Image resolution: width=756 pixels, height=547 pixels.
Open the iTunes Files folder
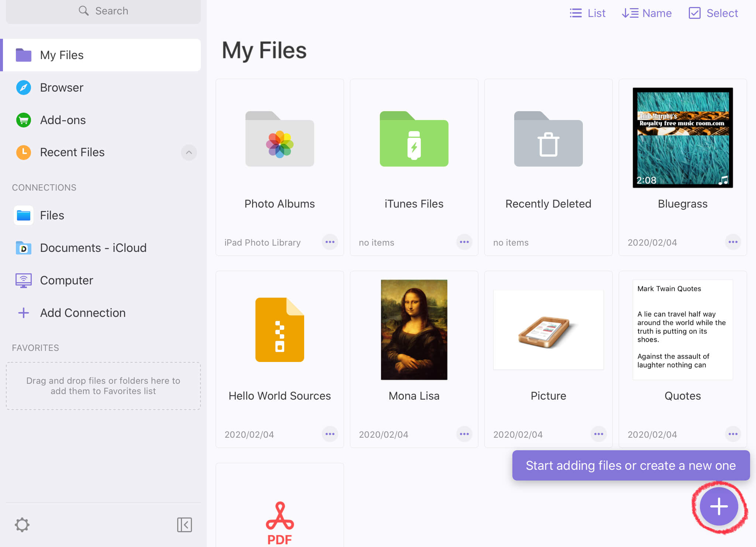tap(414, 140)
